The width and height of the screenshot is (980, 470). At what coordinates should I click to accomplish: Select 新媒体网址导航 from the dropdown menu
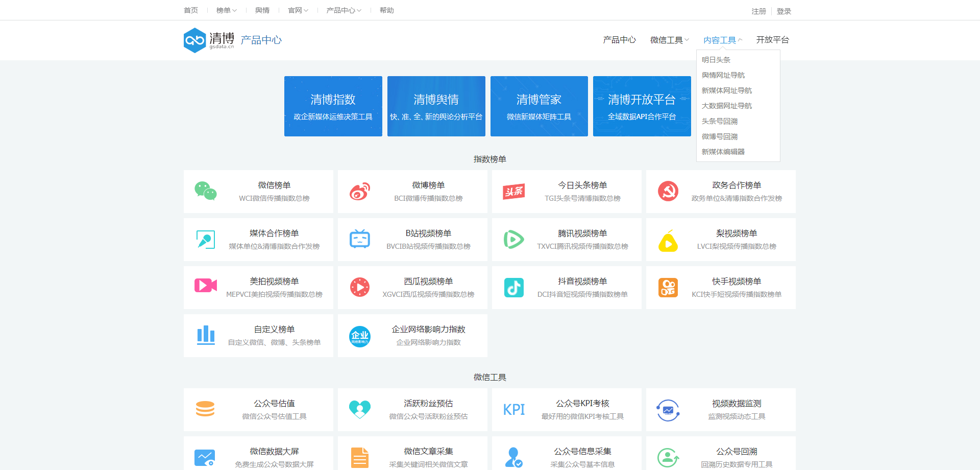click(726, 90)
